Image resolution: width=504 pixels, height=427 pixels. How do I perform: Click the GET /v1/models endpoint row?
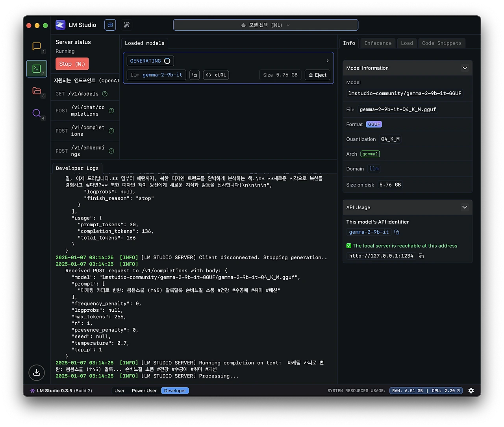[85, 94]
